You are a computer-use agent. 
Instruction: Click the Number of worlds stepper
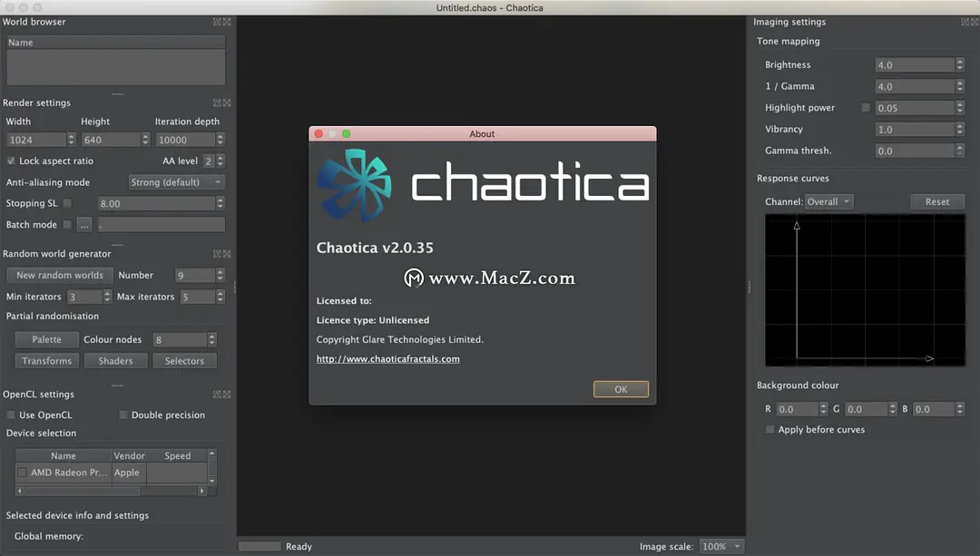[x=220, y=275]
